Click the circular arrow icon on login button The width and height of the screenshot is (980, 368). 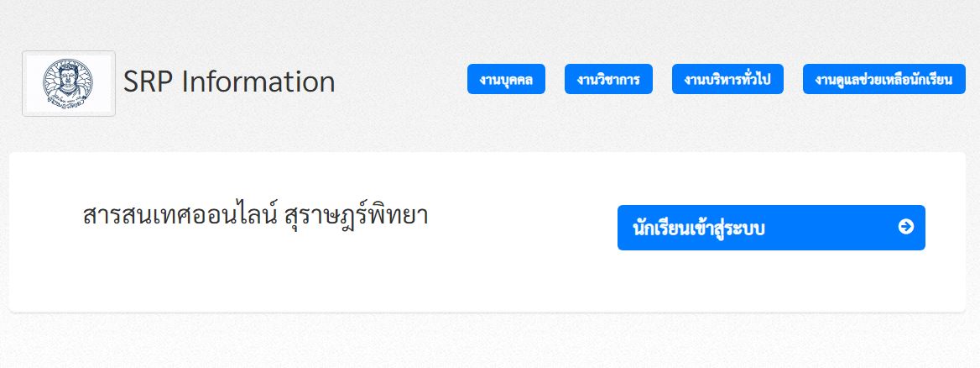(x=905, y=227)
